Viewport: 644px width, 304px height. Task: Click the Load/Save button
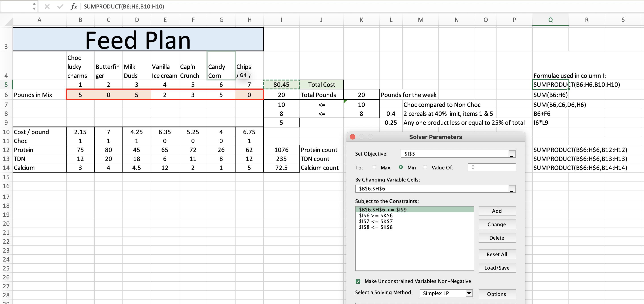[x=497, y=268]
